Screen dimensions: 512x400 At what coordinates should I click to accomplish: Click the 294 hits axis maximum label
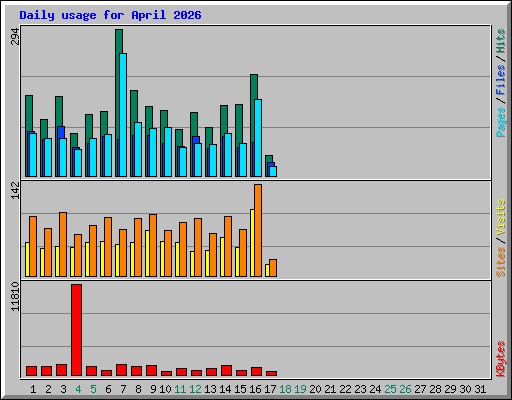coord(15,37)
